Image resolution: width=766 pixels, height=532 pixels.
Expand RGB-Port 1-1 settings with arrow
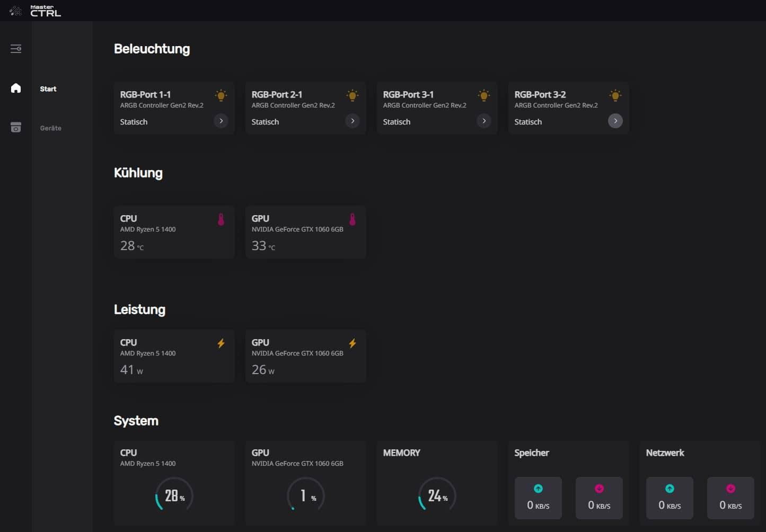221,121
